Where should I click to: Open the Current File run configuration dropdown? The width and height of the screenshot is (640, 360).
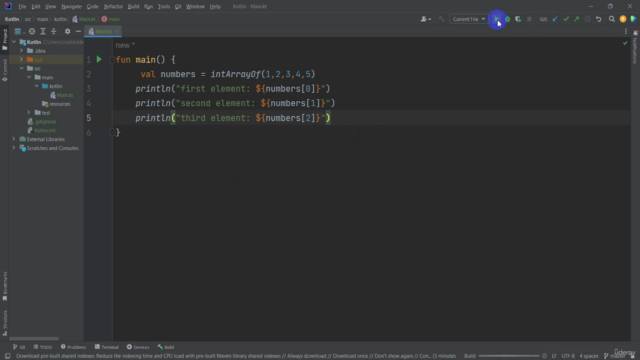click(x=468, y=19)
